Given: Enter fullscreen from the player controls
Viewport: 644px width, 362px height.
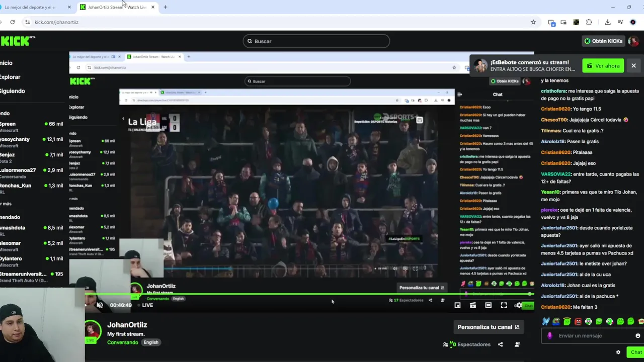Looking at the screenshot, I should [x=504, y=305].
